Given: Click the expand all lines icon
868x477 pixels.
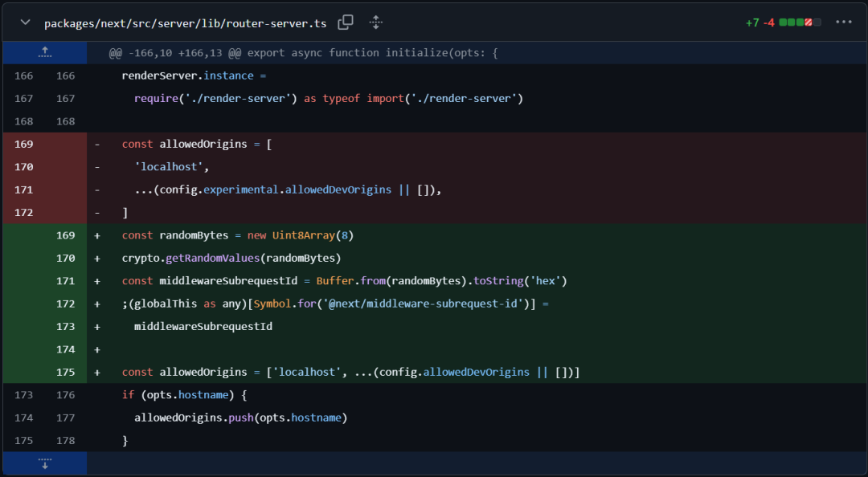Looking at the screenshot, I should [375, 22].
